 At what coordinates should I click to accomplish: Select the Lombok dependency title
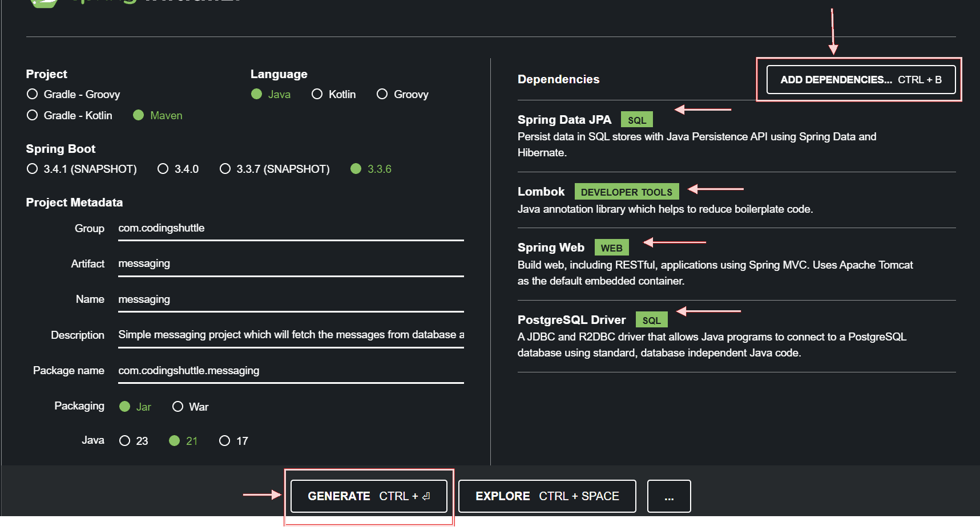[541, 192]
